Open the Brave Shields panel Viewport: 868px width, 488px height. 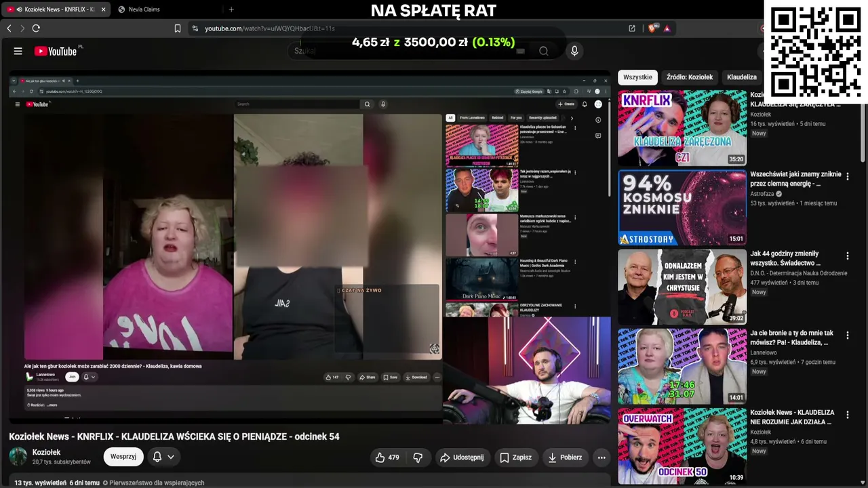tap(653, 28)
